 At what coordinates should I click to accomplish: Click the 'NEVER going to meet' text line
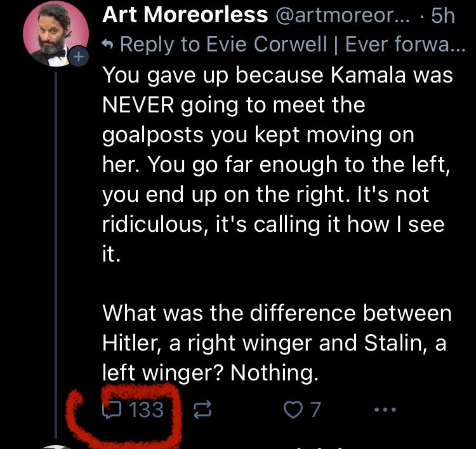(234, 105)
